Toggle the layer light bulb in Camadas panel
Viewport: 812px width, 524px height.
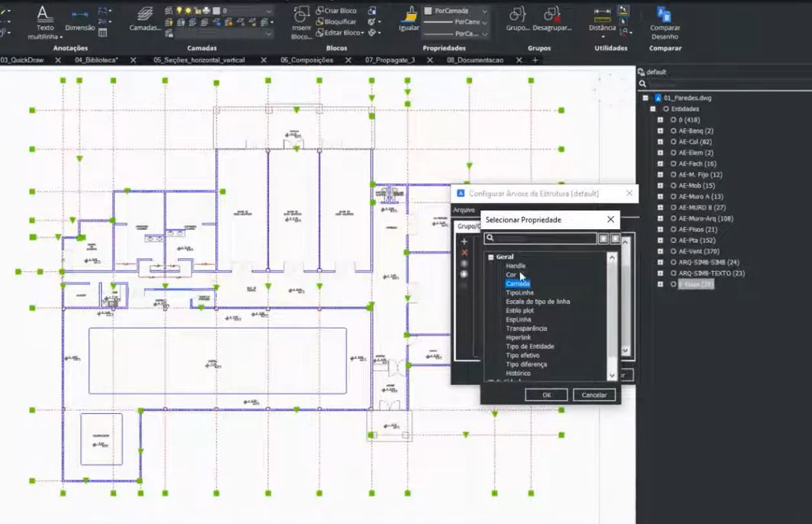pos(177,8)
